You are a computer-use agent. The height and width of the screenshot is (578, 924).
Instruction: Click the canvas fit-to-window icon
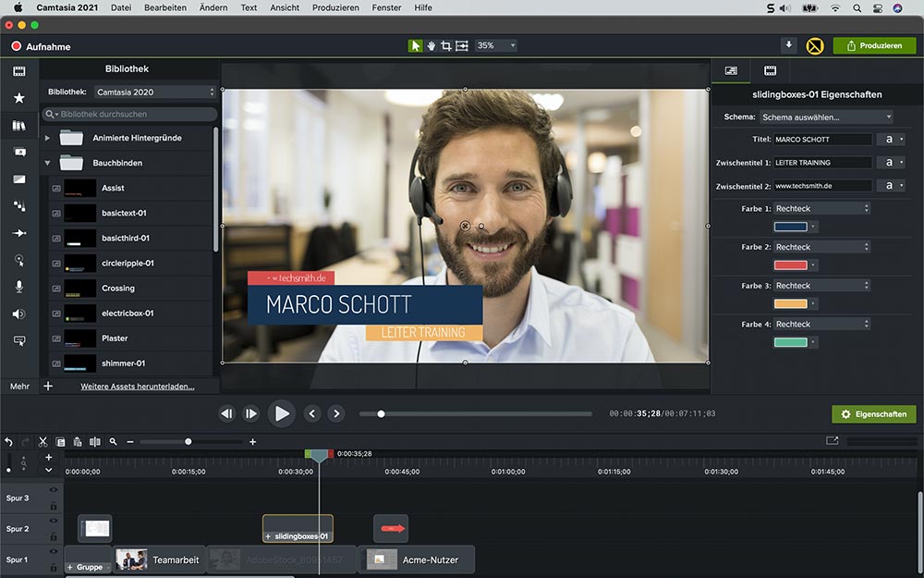click(x=462, y=45)
